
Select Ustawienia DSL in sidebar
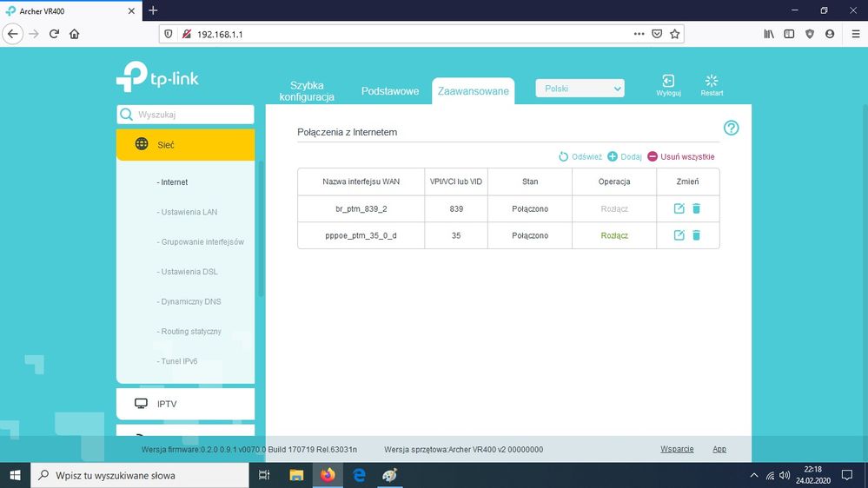point(189,272)
